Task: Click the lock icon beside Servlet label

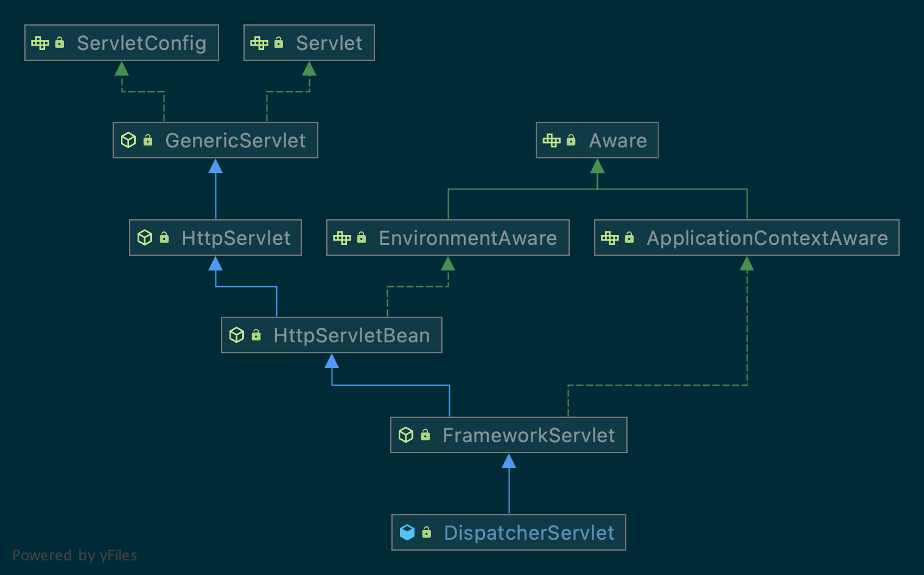Action: click(x=279, y=42)
